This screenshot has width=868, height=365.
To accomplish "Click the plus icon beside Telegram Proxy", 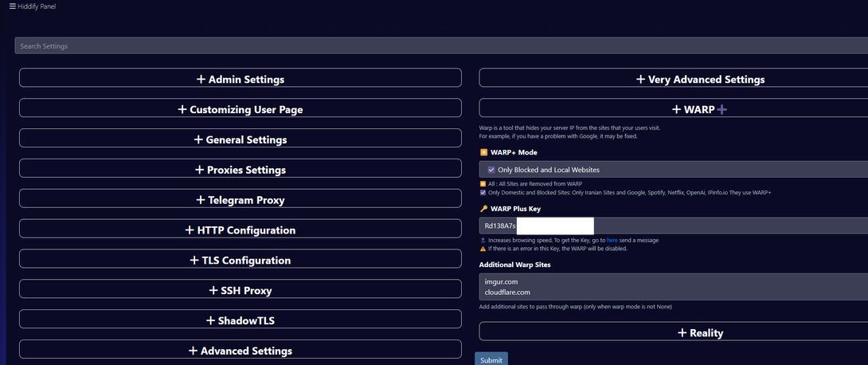I will (201, 200).
